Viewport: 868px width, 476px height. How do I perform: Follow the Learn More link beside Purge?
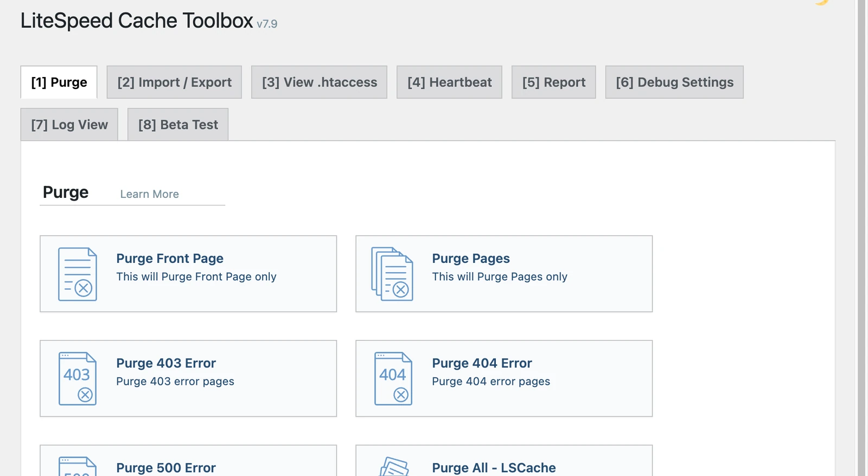pos(149,194)
